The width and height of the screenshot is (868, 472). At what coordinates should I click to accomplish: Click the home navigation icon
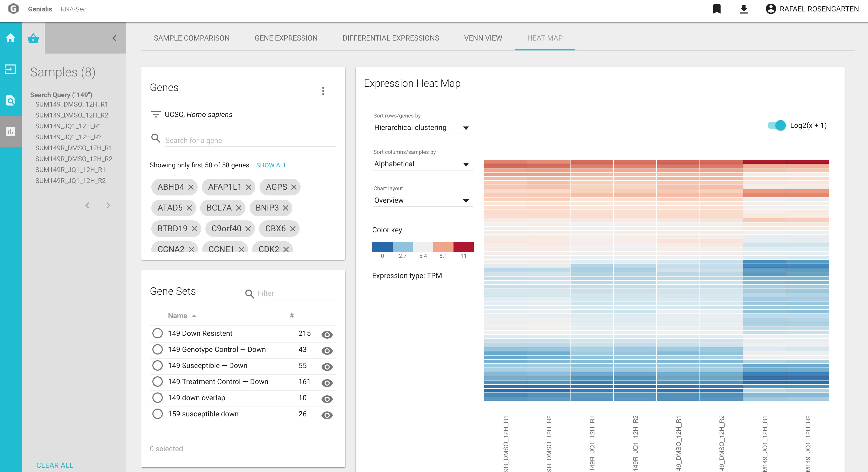point(10,38)
